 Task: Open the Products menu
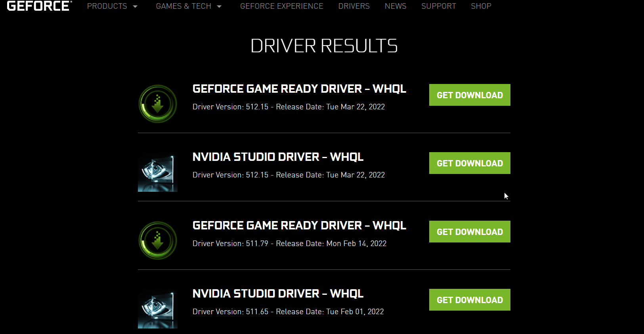(x=107, y=6)
